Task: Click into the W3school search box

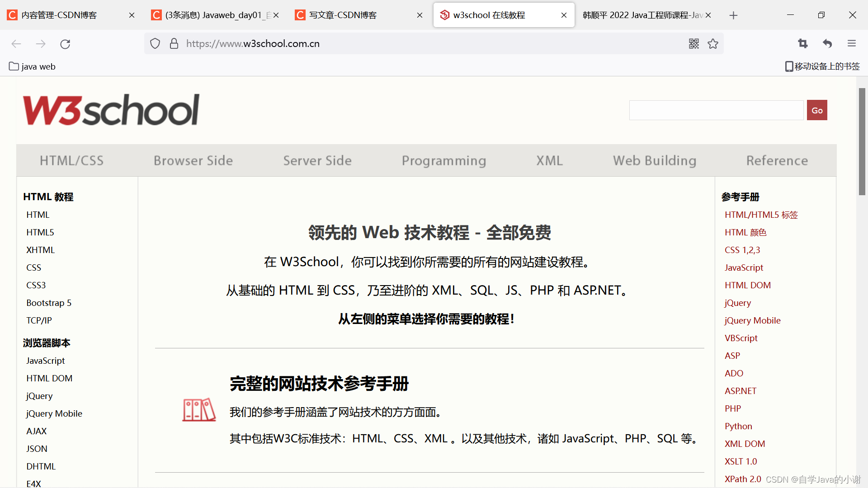Action: (716, 110)
